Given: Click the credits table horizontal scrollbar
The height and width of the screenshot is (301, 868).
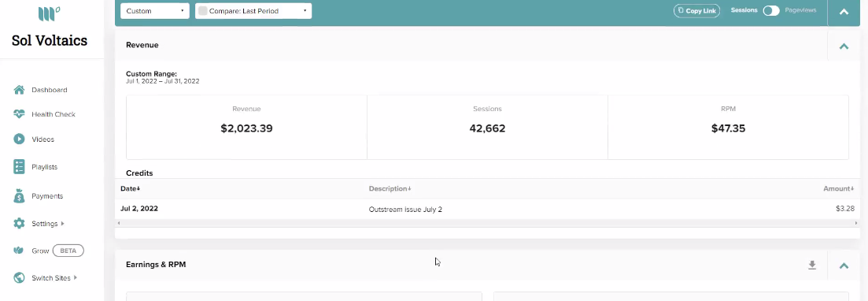Looking at the screenshot, I should click(x=487, y=223).
